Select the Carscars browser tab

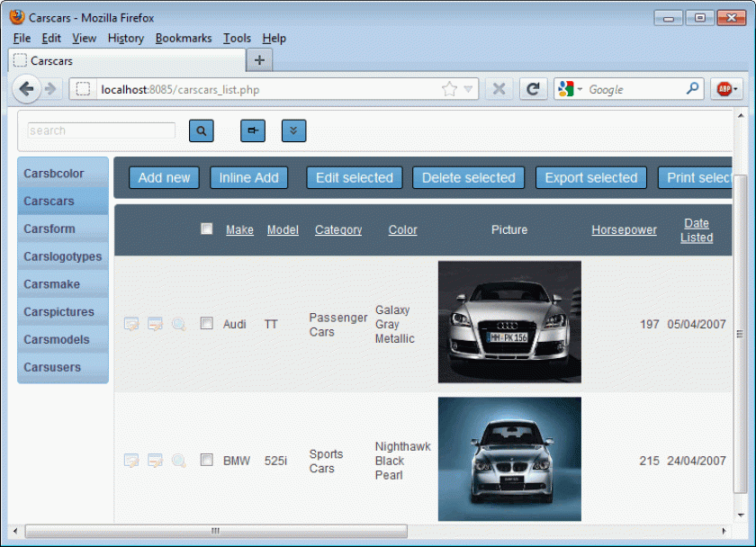[127, 60]
